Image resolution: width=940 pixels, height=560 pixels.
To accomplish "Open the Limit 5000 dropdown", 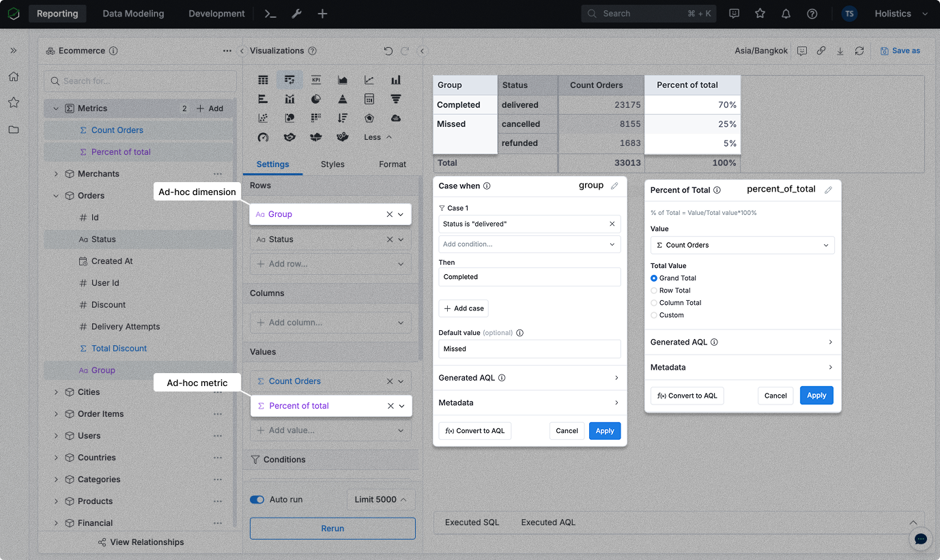I will coord(380,499).
